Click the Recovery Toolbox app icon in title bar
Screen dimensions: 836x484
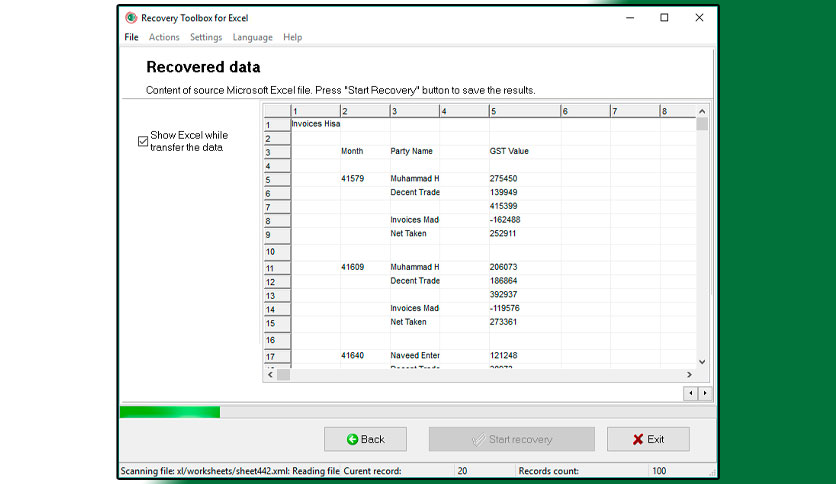tap(131, 18)
